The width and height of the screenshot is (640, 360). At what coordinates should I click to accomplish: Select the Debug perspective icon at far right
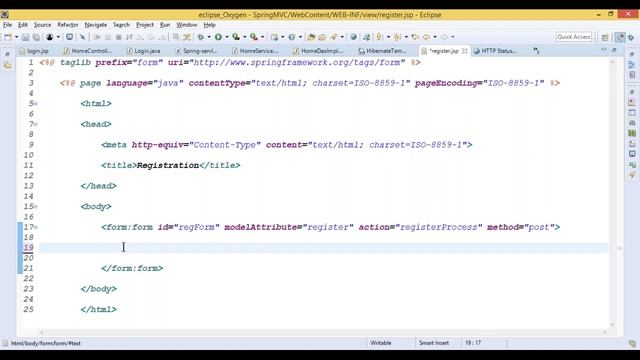pos(631,37)
